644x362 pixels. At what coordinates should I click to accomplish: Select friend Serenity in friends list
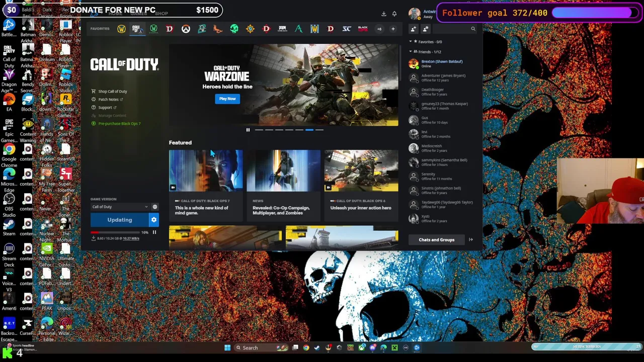(443, 176)
